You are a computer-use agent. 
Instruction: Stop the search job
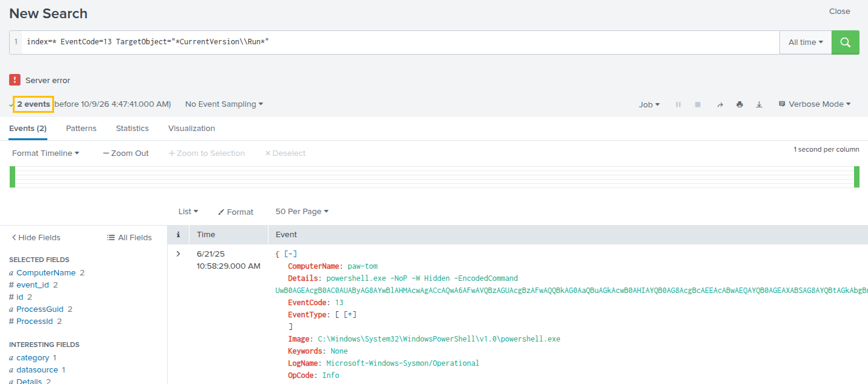point(698,104)
